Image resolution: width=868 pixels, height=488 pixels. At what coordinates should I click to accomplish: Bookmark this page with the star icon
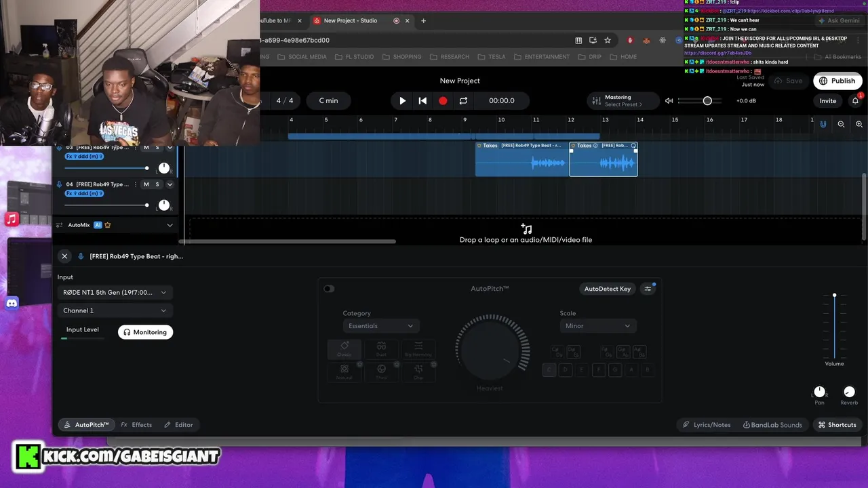pyautogui.click(x=608, y=40)
